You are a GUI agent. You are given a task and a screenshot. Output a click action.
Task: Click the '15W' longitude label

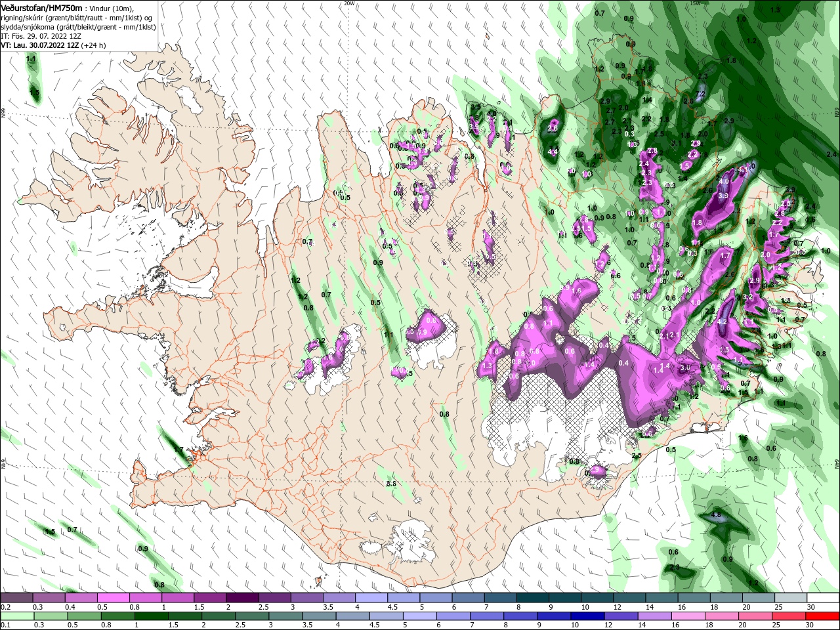(695, 3)
